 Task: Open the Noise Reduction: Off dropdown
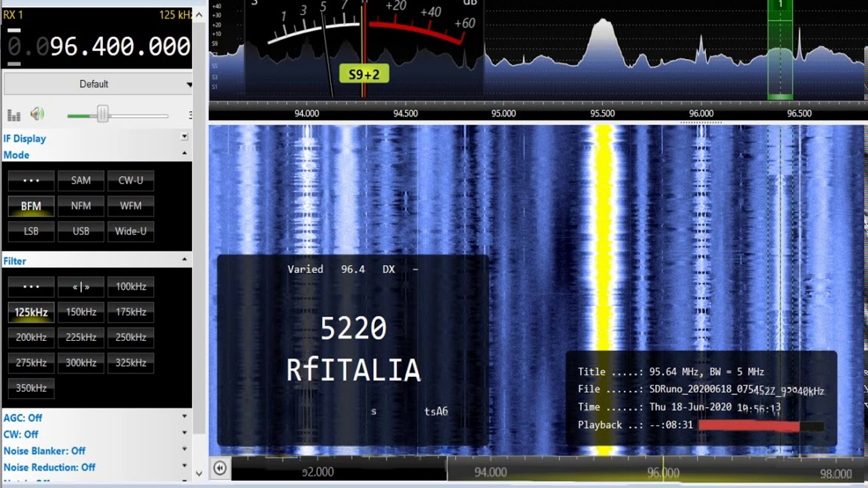click(184, 465)
